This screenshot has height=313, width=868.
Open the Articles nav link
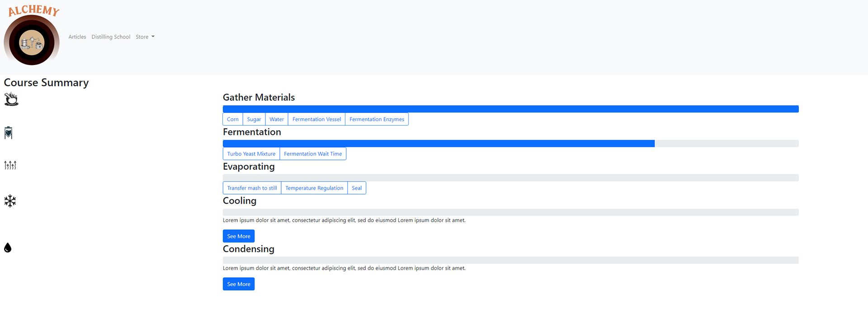click(x=77, y=37)
